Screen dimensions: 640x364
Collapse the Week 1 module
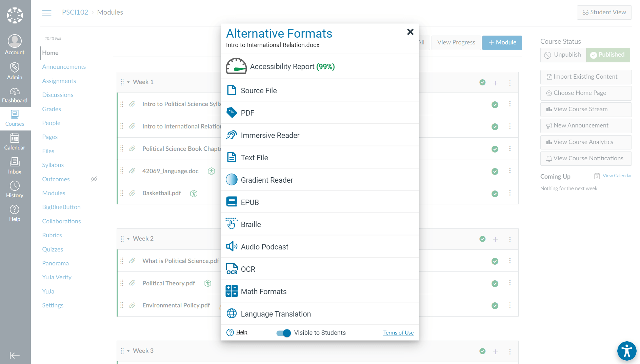coord(128,82)
